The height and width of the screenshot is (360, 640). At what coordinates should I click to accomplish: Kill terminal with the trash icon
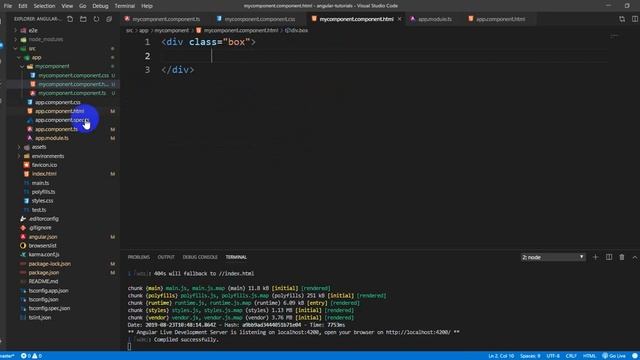pos(622,257)
